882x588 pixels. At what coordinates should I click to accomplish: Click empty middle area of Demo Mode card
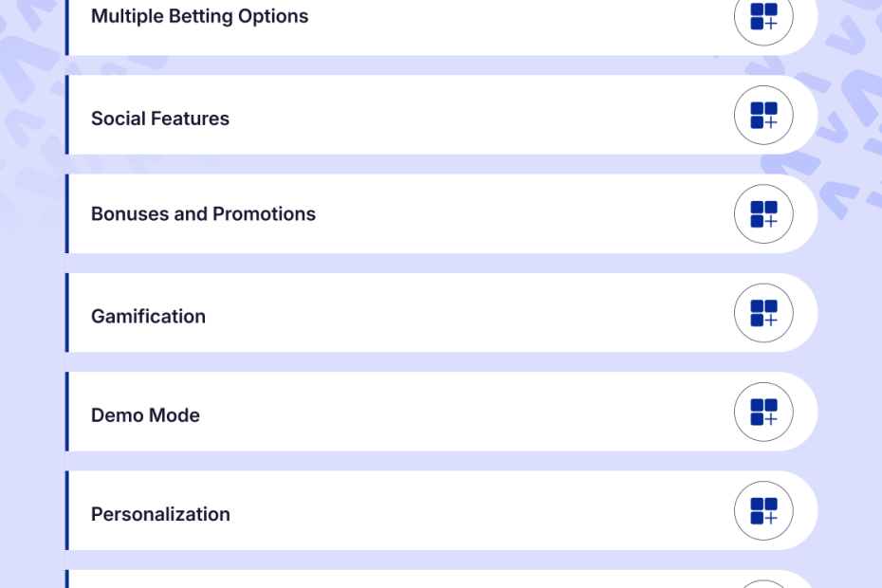[x=455, y=412]
